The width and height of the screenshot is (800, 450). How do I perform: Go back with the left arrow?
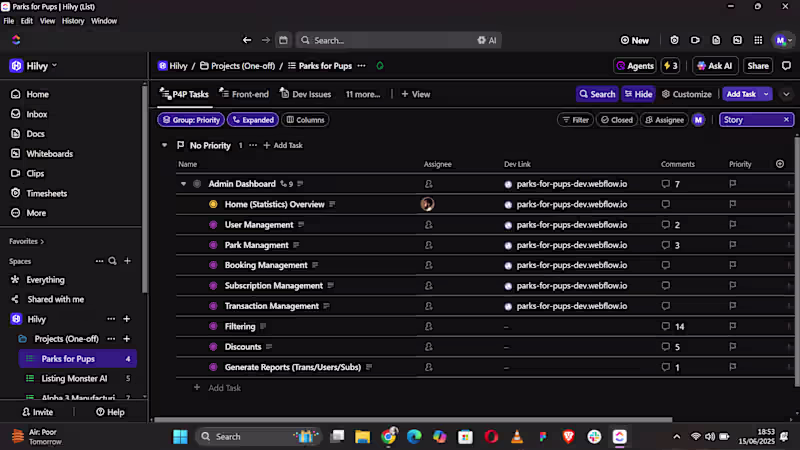coord(247,40)
